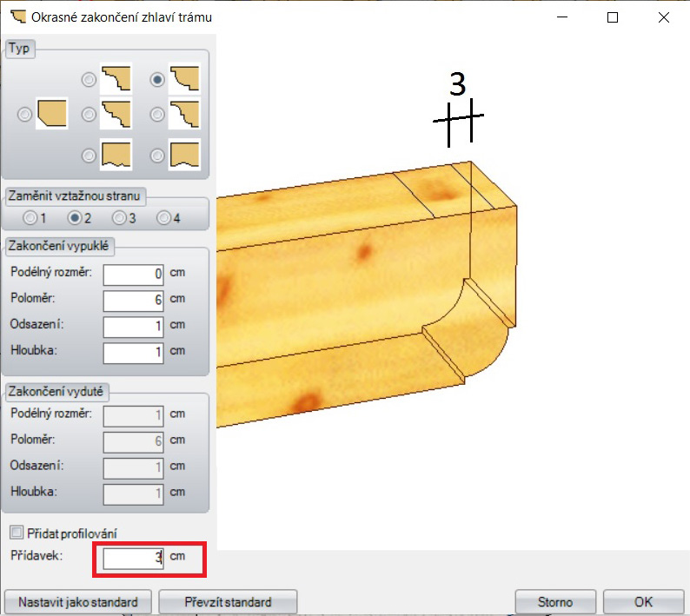690x616 pixels.
Task: Minimize the Okrasné zakončení dialog window
Action: click(x=562, y=17)
